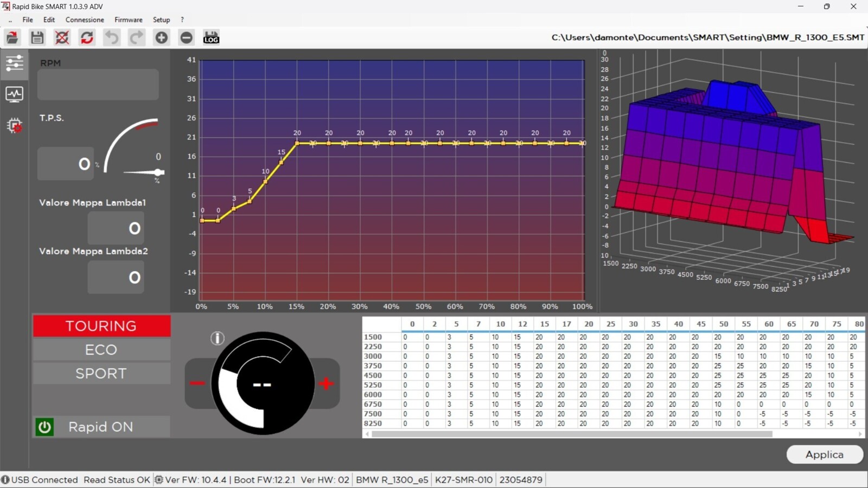
Task: Open the Firmware menu
Action: click(128, 20)
